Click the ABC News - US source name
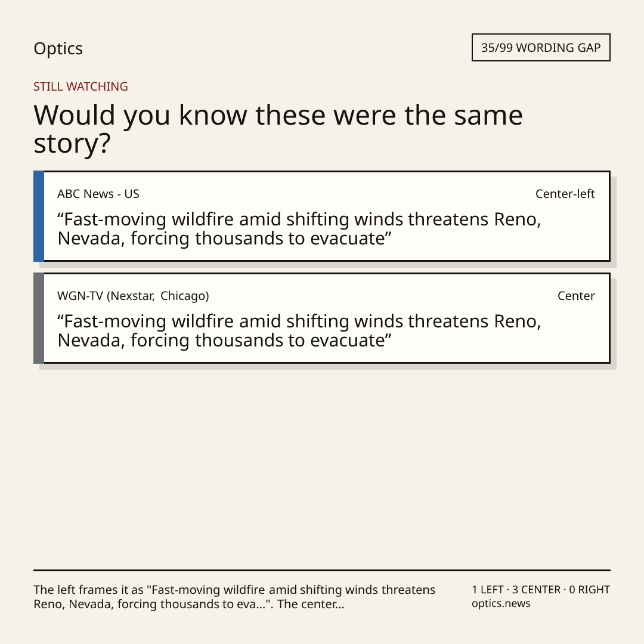This screenshot has width=644, height=644. [98, 194]
